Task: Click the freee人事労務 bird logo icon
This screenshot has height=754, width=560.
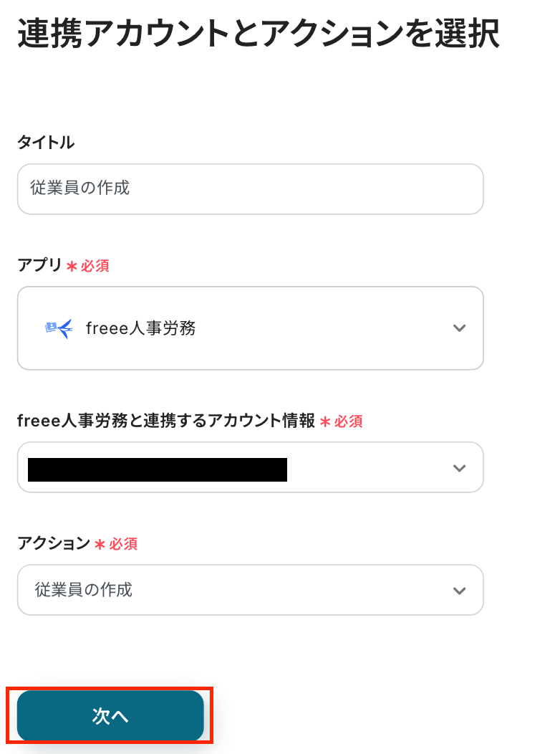Action: click(59, 328)
